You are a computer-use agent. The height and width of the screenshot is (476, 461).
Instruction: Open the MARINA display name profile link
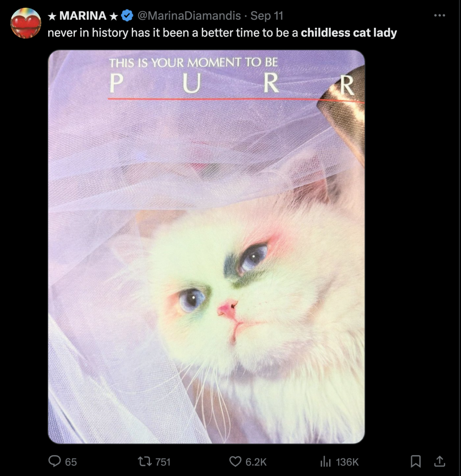pyautogui.click(x=83, y=16)
